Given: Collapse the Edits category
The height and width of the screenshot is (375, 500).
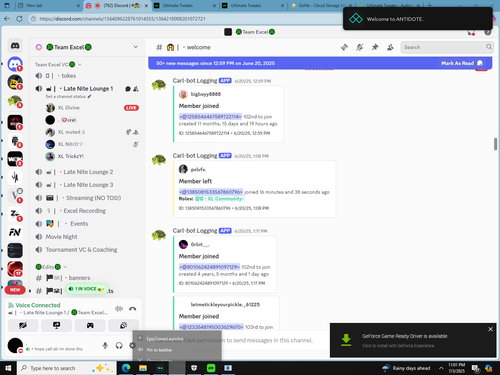Looking at the screenshot, I should (51, 267).
